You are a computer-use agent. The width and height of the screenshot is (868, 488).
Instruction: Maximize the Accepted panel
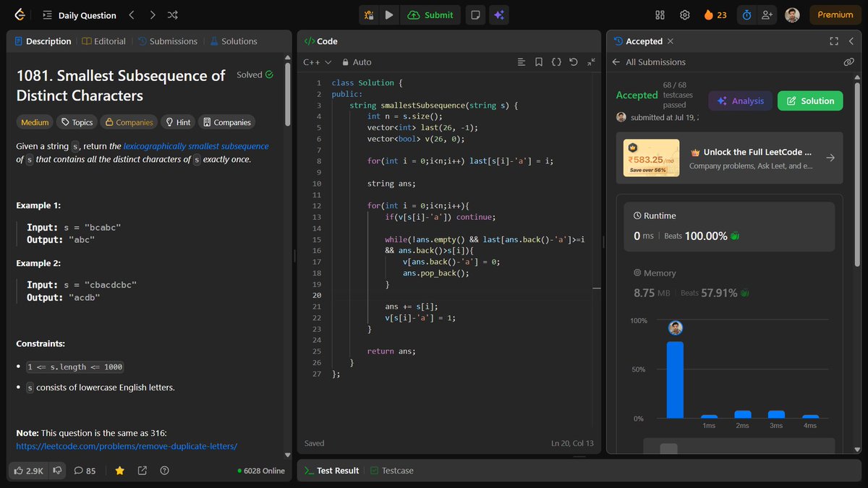(833, 41)
